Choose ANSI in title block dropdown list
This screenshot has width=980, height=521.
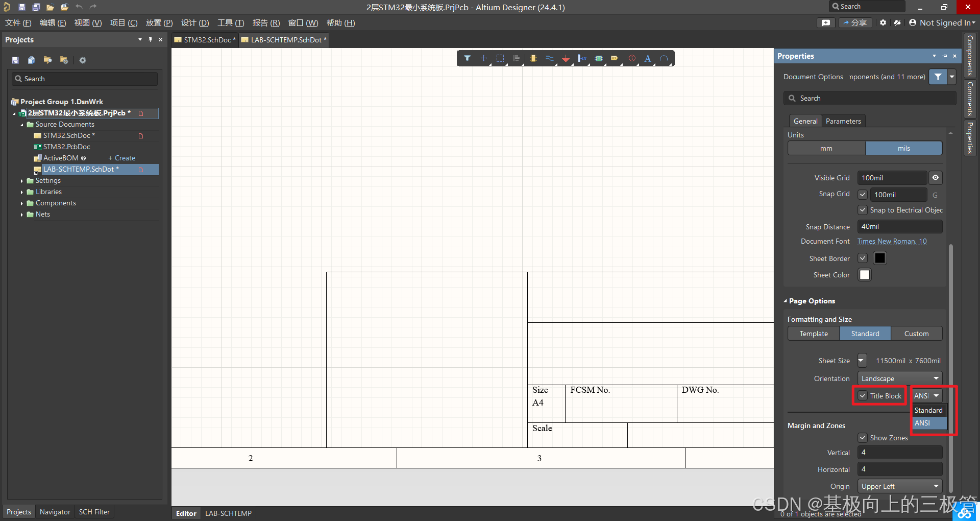click(x=929, y=423)
